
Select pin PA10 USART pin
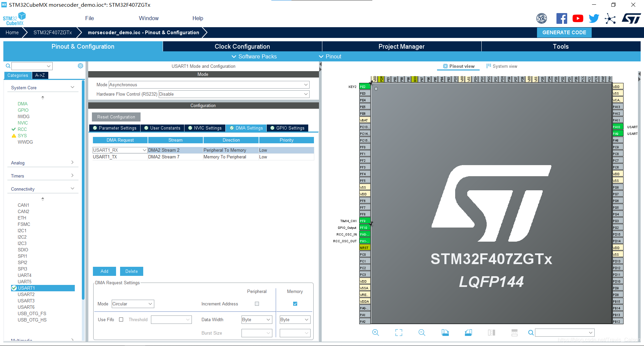click(618, 127)
